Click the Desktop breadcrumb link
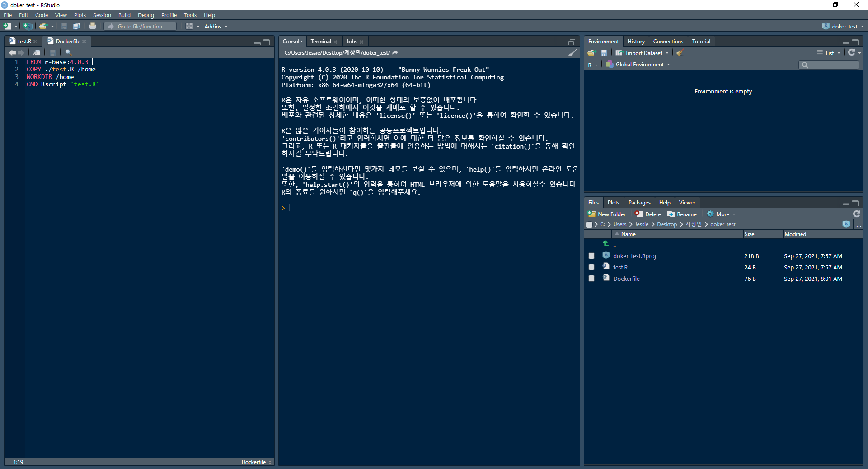 click(x=667, y=224)
